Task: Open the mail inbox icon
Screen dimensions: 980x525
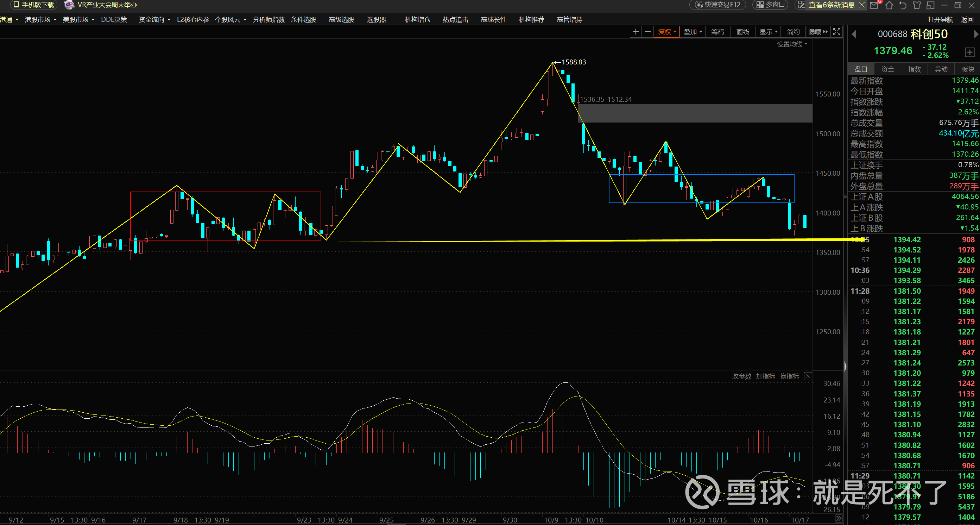Action: click(x=874, y=5)
